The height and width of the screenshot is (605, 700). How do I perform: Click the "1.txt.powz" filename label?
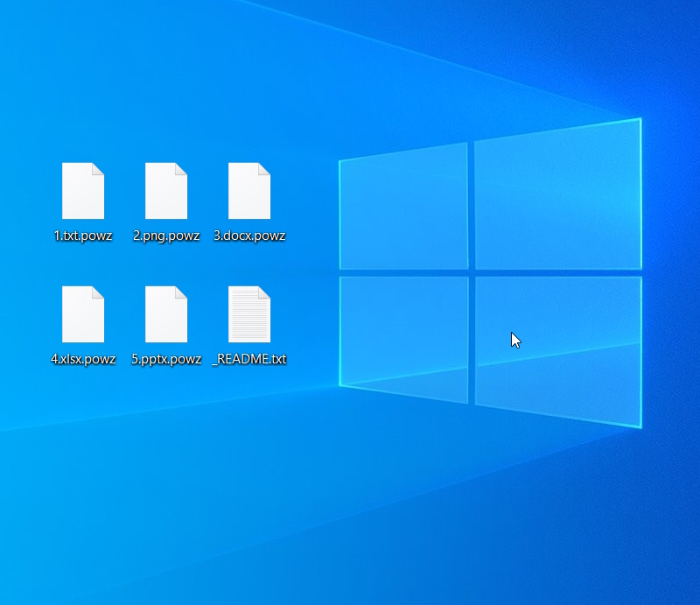[83, 236]
